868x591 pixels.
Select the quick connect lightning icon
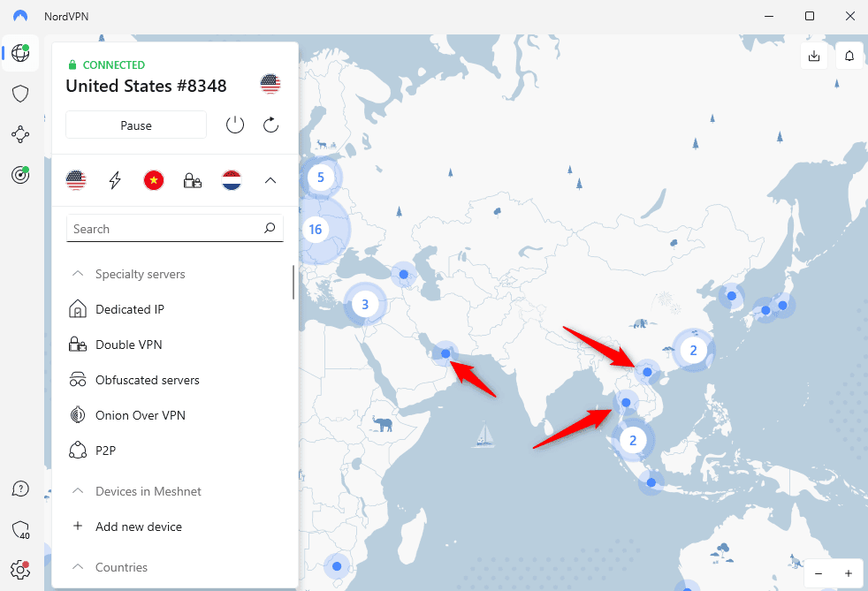115,181
